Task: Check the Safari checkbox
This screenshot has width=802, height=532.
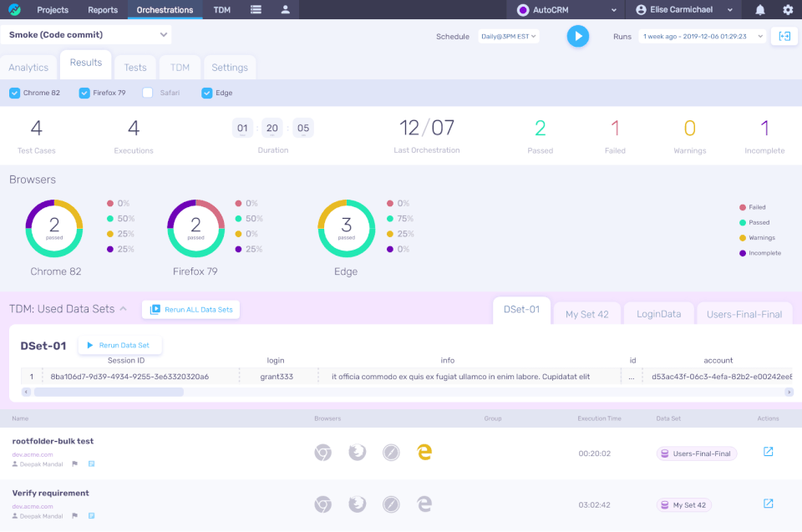Action: 148,93
